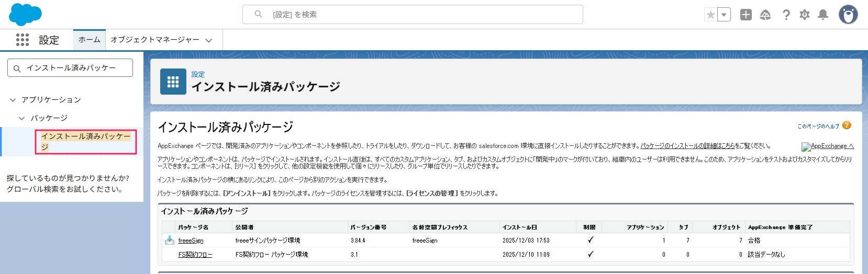
Task: Focus the [設定] を検索 search field
Action: [x=413, y=15]
